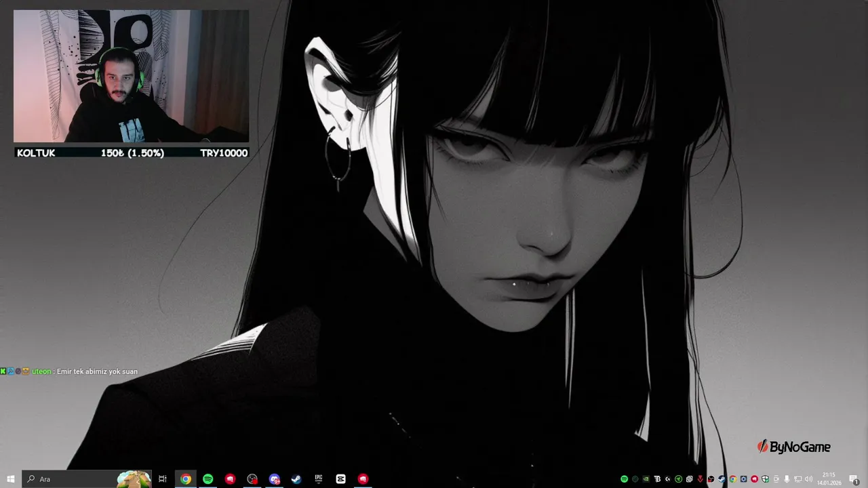Viewport: 868px width, 488px height.
Task: Click the webcam overlay feed
Action: pyautogui.click(x=132, y=76)
